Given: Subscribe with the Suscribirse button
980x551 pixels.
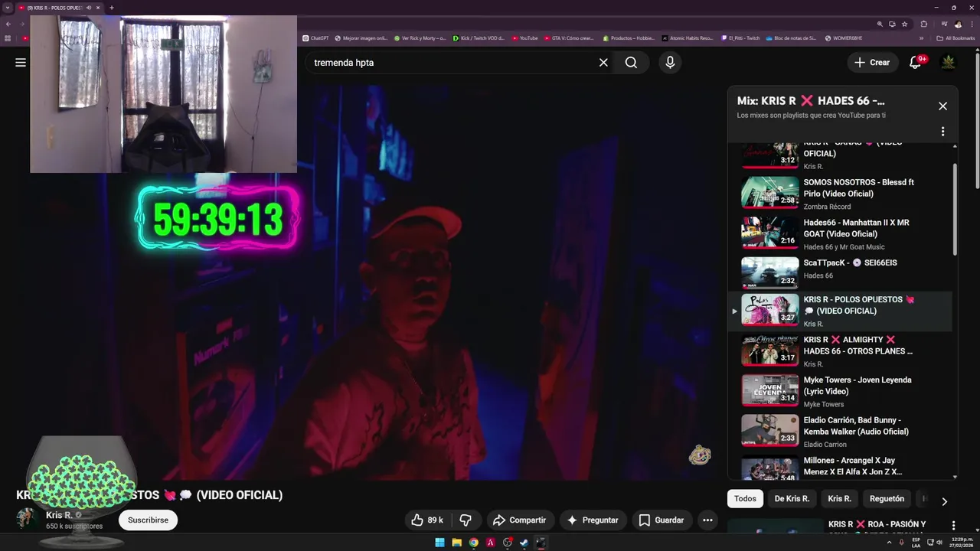Looking at the screenshot, I should [148, 520].
